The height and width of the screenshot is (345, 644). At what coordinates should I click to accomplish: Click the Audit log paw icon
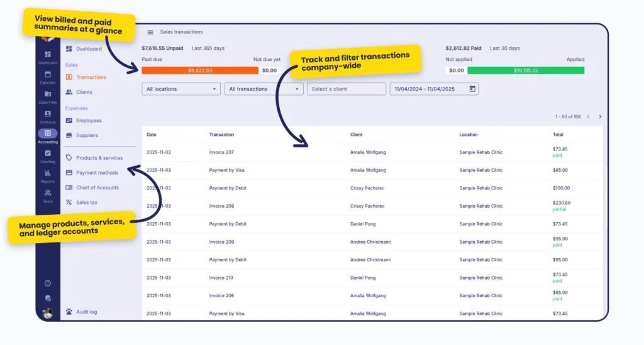pyautogui.click(x=69, y=312)
